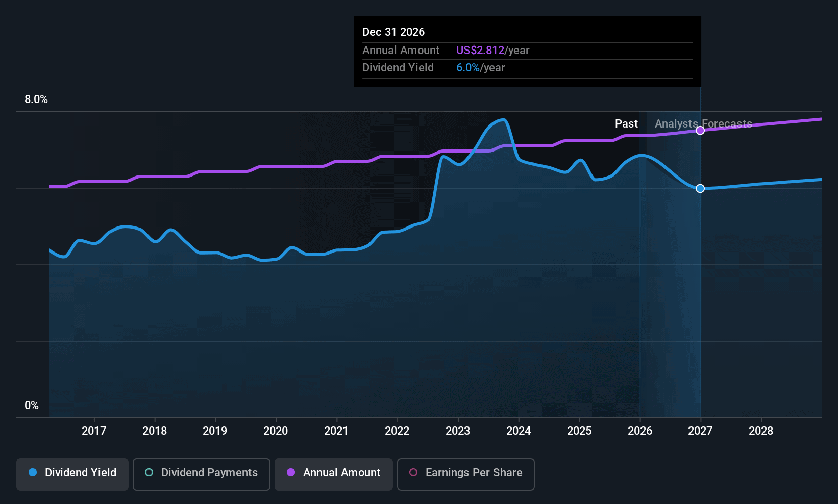Click the 2028 forecast year label

(x=761, y=431)
